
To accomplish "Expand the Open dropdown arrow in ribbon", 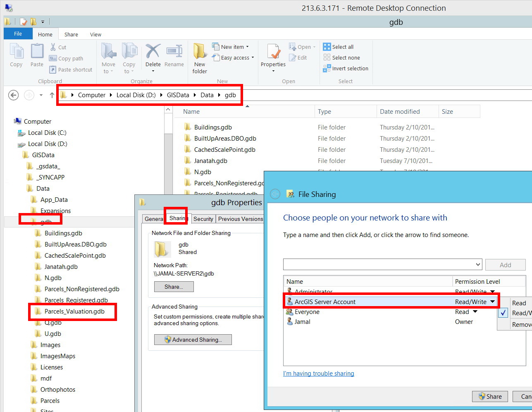I will pos(314,47).
